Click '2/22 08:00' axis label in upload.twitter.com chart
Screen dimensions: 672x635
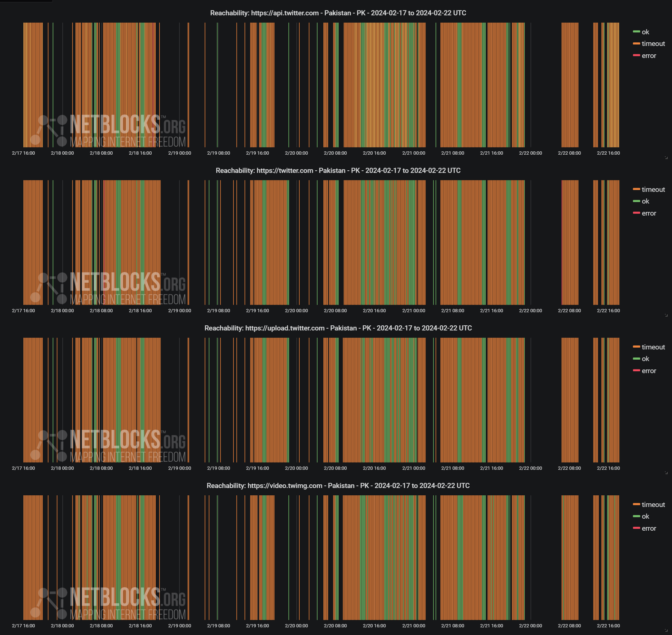(569, 468)
